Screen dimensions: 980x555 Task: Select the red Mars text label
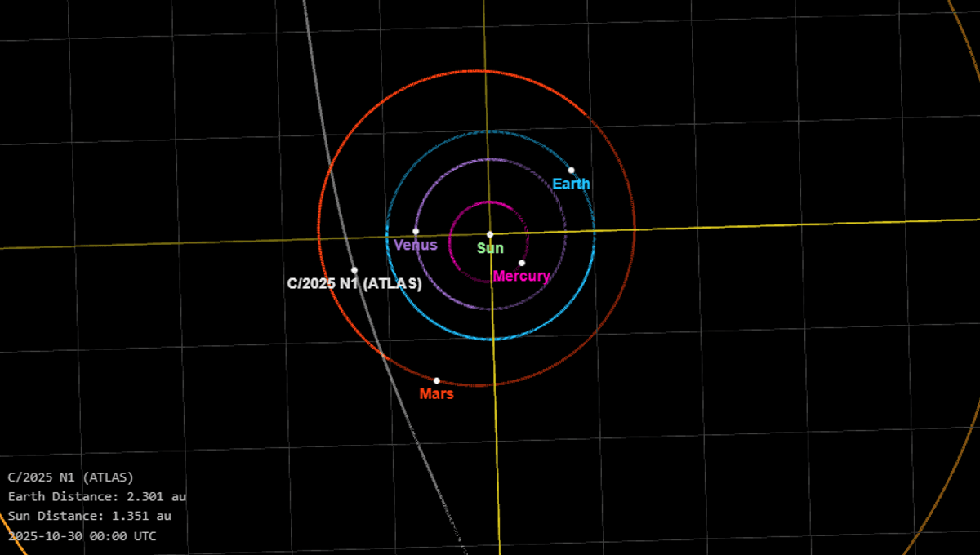pyautogui.click(x=436, y=394)
